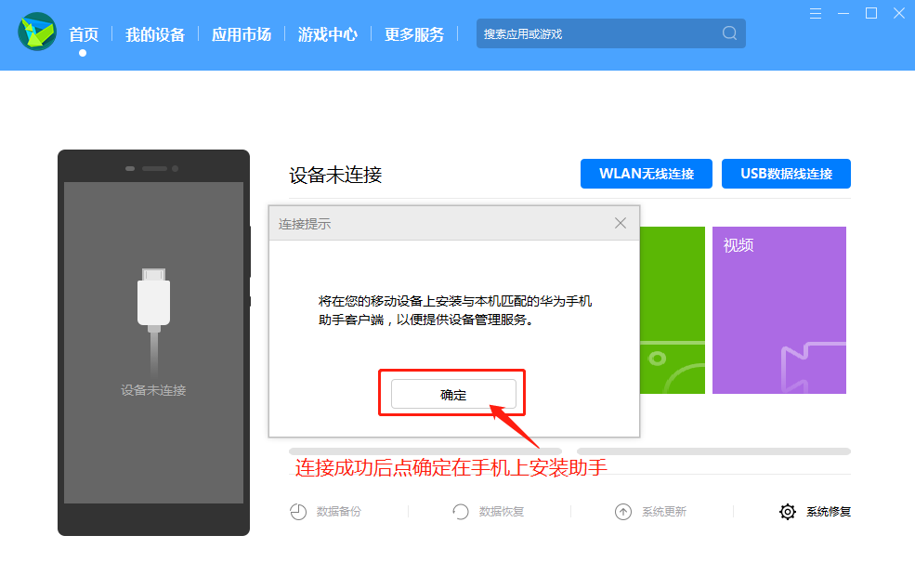Go to the 首页 tab
Screen dimensions: 915x588
84,34
